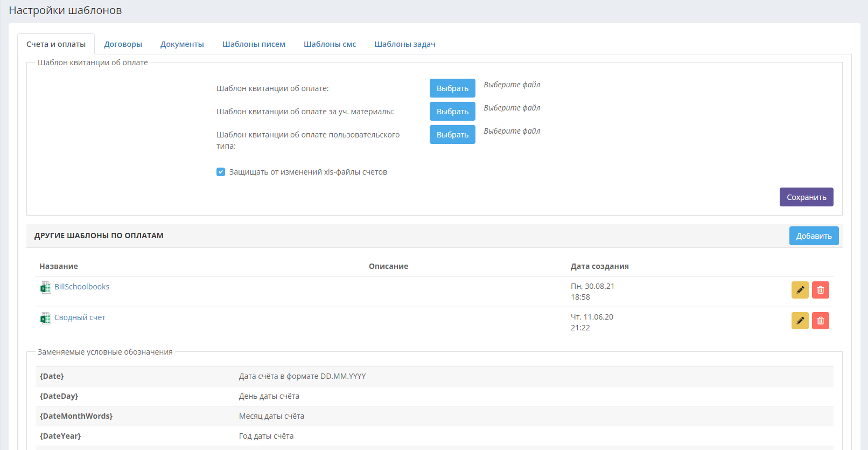The image size is (868, 450).
Task: Click the Excel icon beside Сводный счет
Action: 46,318
